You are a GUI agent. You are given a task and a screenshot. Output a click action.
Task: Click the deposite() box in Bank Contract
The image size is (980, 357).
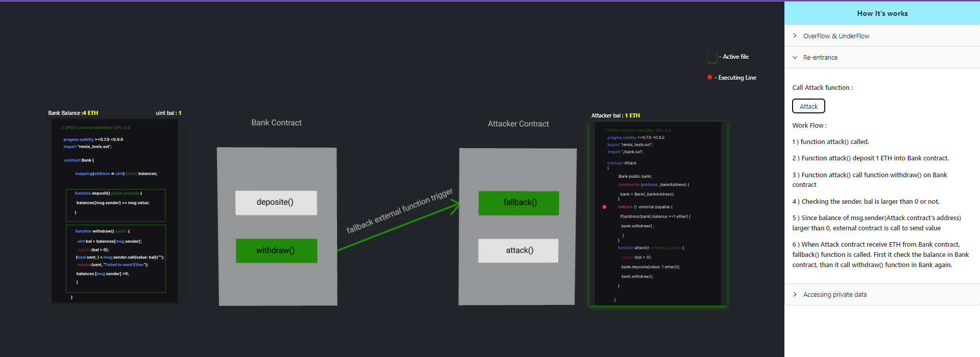tap(276, 202)
